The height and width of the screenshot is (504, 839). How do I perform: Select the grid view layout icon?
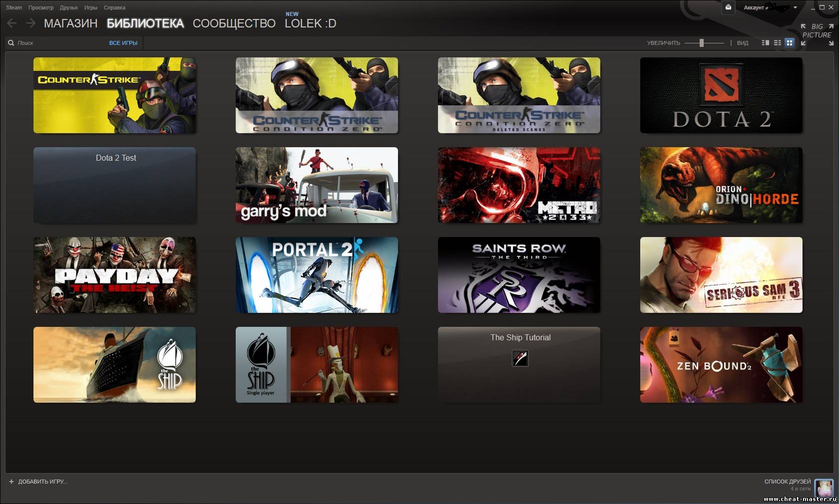point(790,43)
